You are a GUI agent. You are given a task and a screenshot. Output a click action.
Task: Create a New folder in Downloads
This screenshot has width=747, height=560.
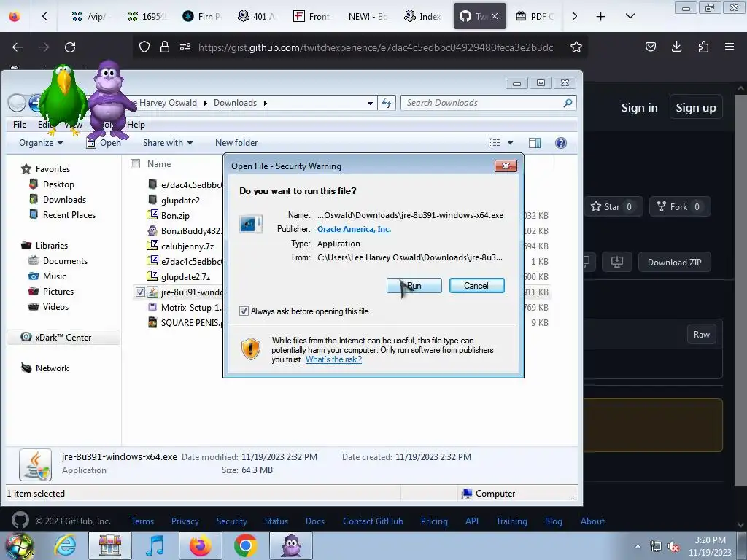236,143
